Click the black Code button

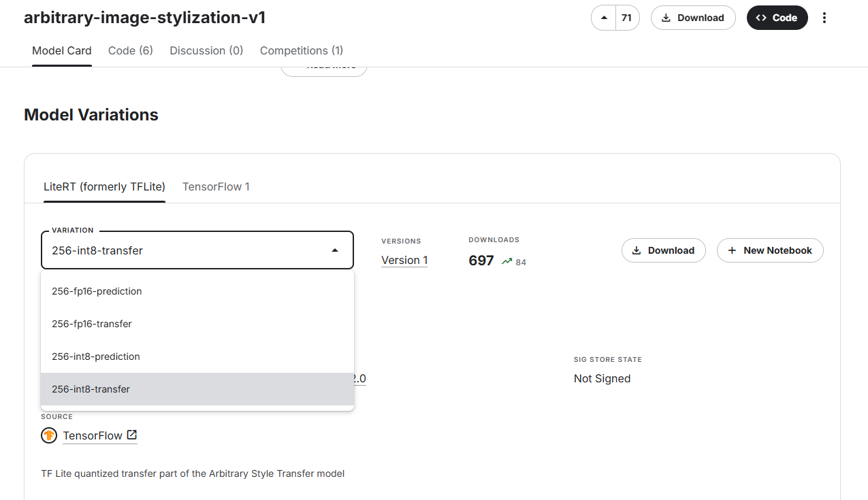(777, 18)
